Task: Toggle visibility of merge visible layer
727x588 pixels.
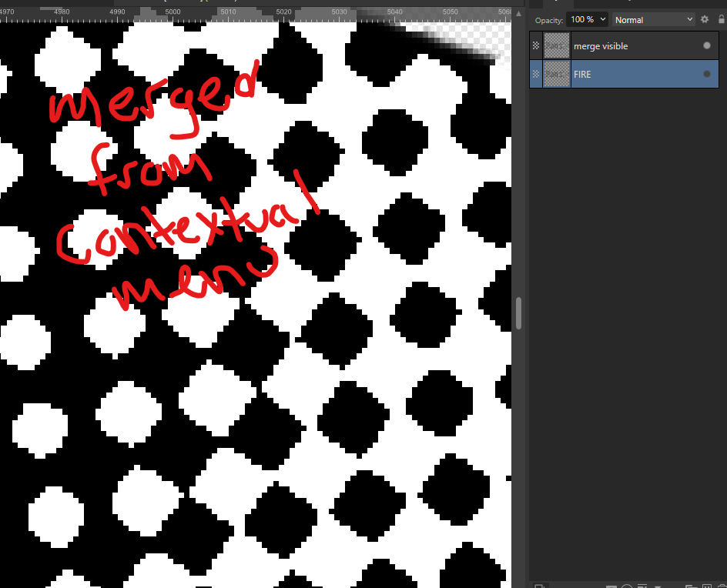Action: click(707, 45)
